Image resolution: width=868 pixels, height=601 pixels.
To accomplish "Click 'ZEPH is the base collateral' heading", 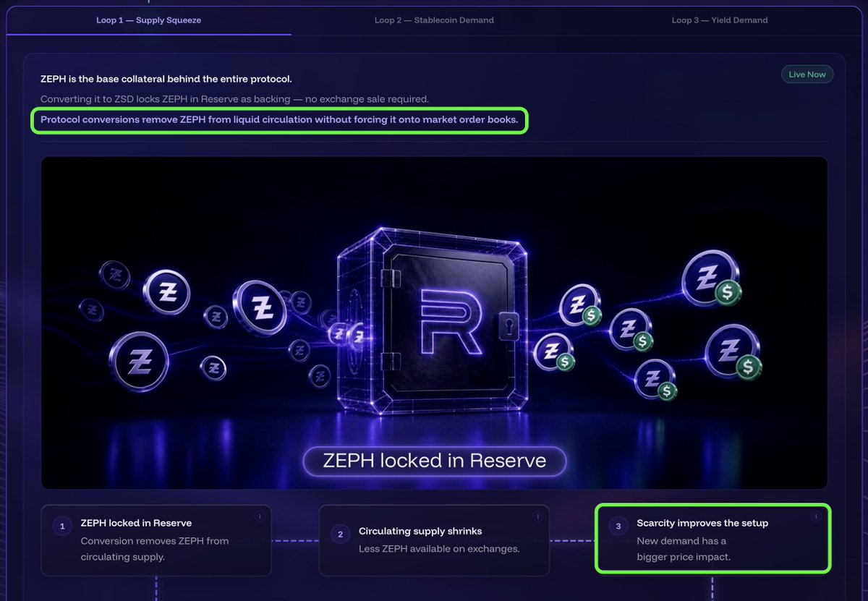I will (x=166, y=78).
